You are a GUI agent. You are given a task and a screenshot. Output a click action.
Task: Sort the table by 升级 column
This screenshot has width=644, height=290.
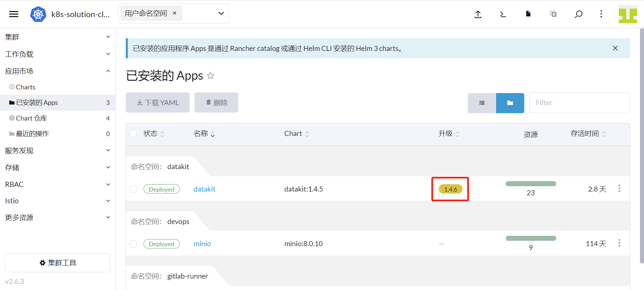pos(449,134)
